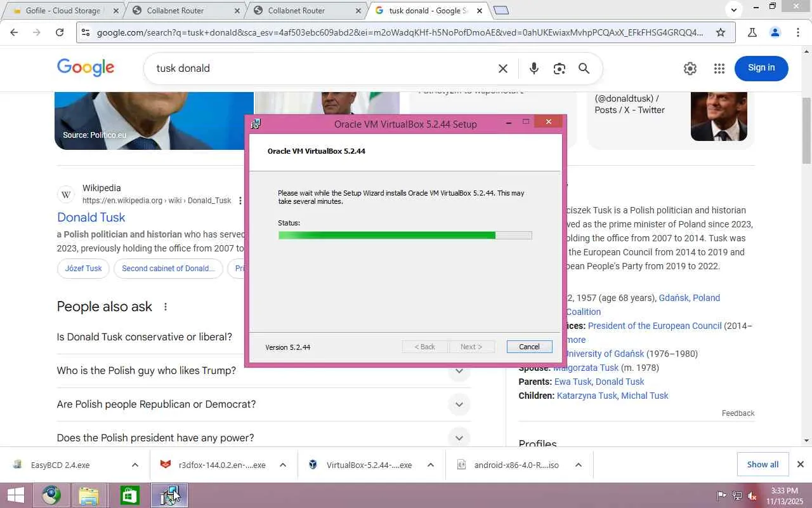The width and height of the screenshot is (812, 508).
Task: Go to Google homepage via logo
Action: pyautogui.click(x=86, y=67)
